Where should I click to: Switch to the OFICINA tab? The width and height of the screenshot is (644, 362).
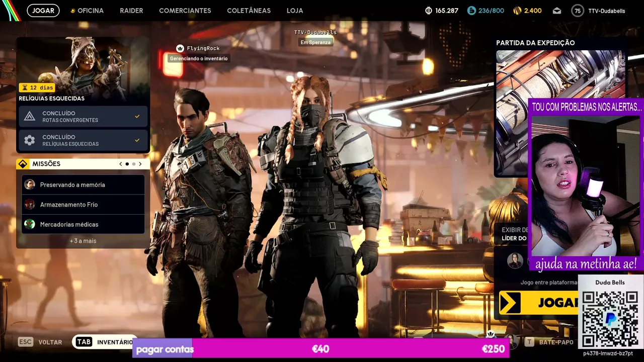tap(91, 11)
